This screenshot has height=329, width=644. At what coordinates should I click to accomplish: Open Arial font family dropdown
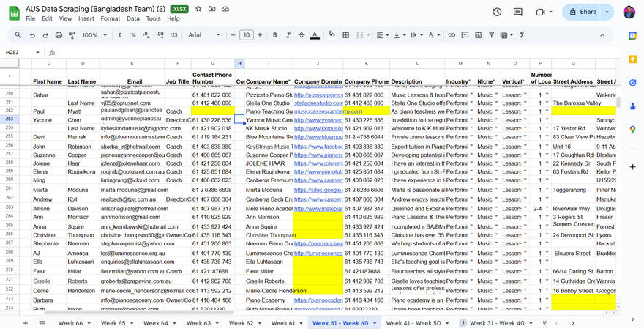pos(204,35)
